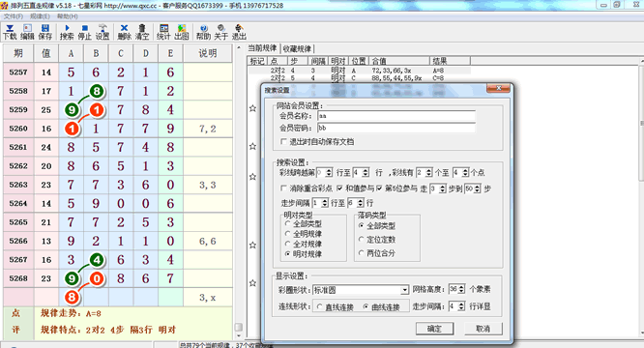The width and height of the screenshot is (644, 348).
Task: Select 定位定数 under 落码类型
Action: click(362, 240)
